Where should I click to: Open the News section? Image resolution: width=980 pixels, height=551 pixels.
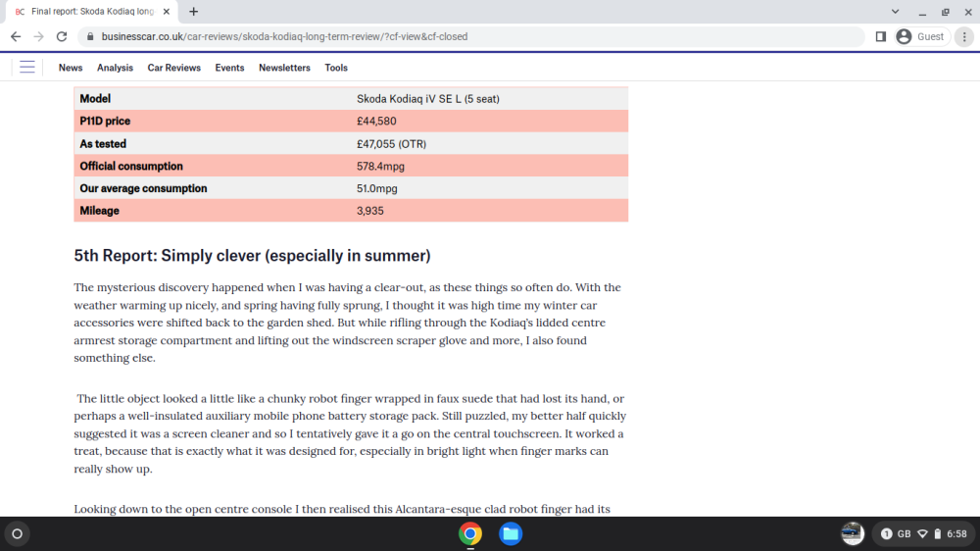71,68
